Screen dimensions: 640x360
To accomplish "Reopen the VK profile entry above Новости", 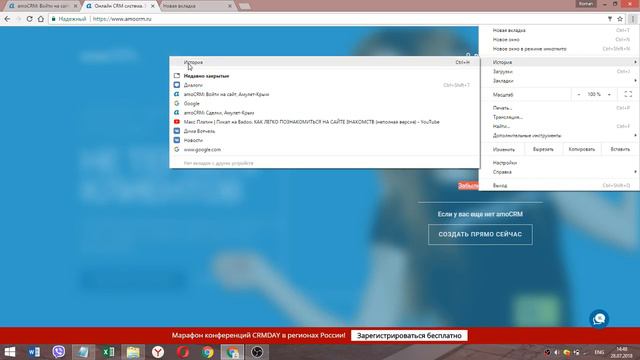I will [x=324, y=131].
